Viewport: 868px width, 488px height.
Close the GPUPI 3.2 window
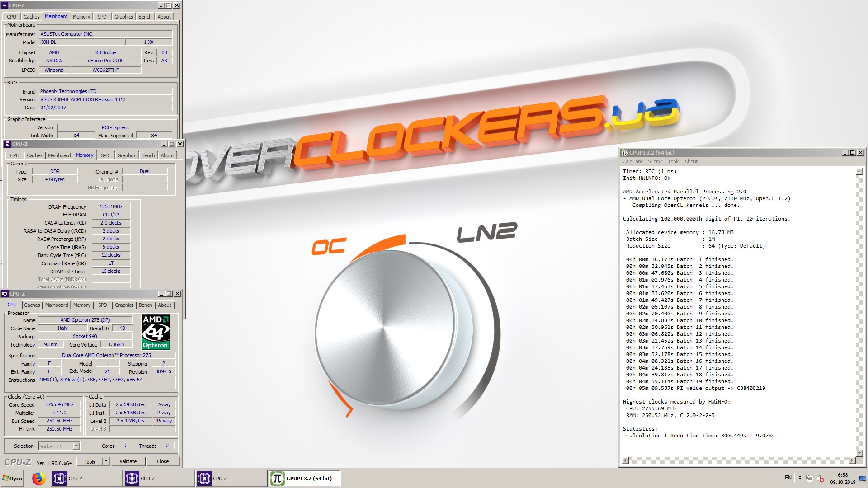click(861, 153)
